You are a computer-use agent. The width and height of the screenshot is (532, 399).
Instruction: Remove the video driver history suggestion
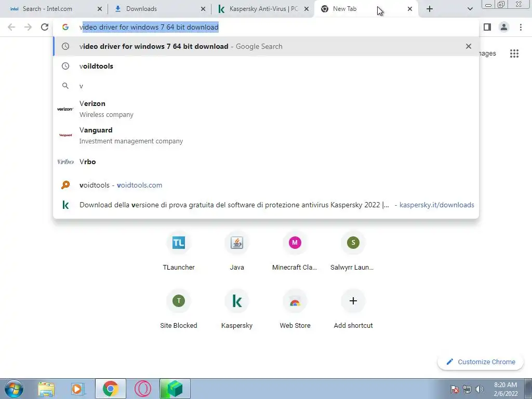click(x=469, y=46)
